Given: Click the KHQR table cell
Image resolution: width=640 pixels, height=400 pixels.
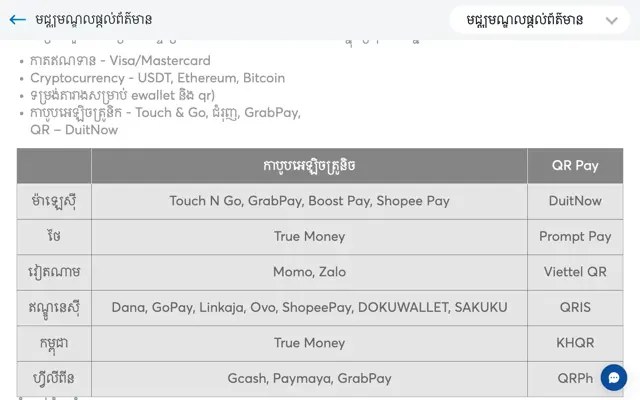Looking at the screenshot, I should (x=575, y=343).
